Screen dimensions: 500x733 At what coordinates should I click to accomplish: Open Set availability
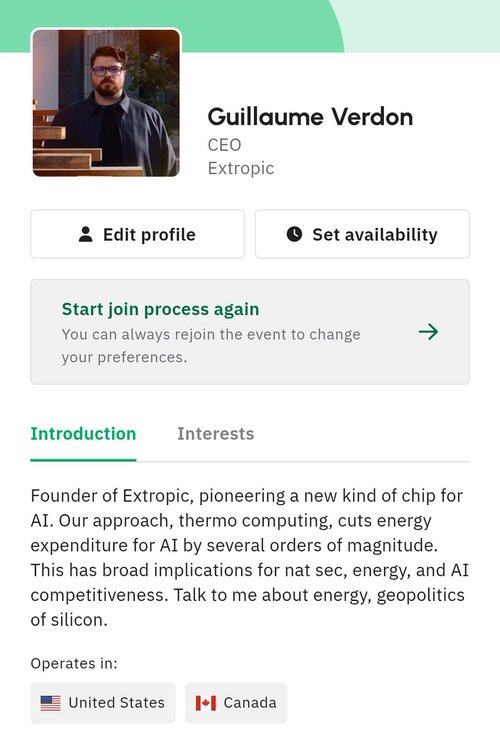click(x=362, y=234)
